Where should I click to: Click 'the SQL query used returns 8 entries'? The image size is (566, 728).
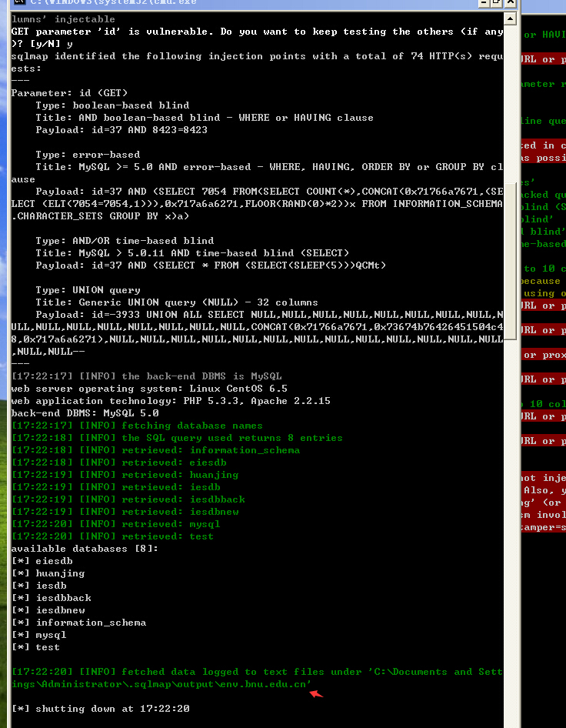[177, 438]
